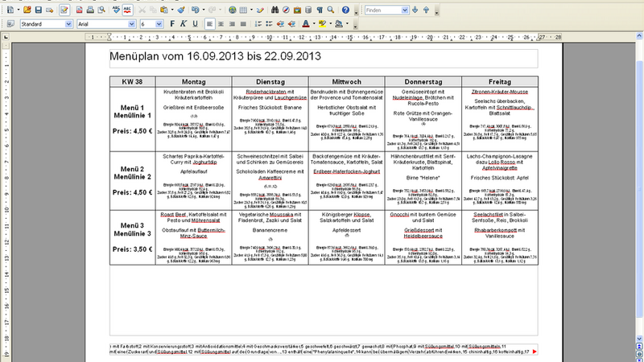This screenshot has height=362, width=644.
Task: Send document as e-mail
Action: [50, 10]
